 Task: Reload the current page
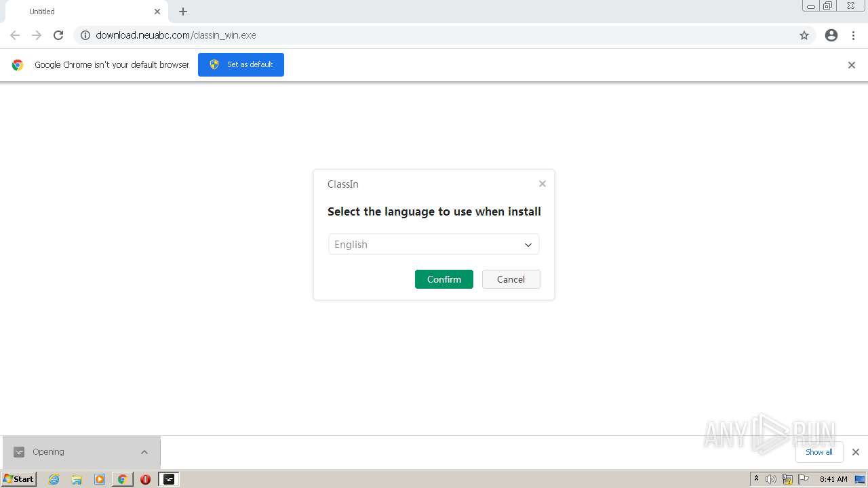58,35
